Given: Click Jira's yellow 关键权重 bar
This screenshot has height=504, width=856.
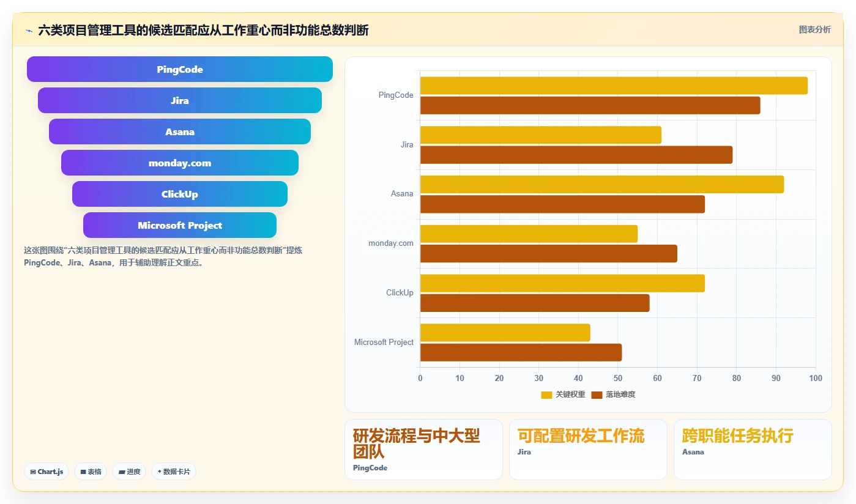Looking at the screenshot, I should pos(541,135).
